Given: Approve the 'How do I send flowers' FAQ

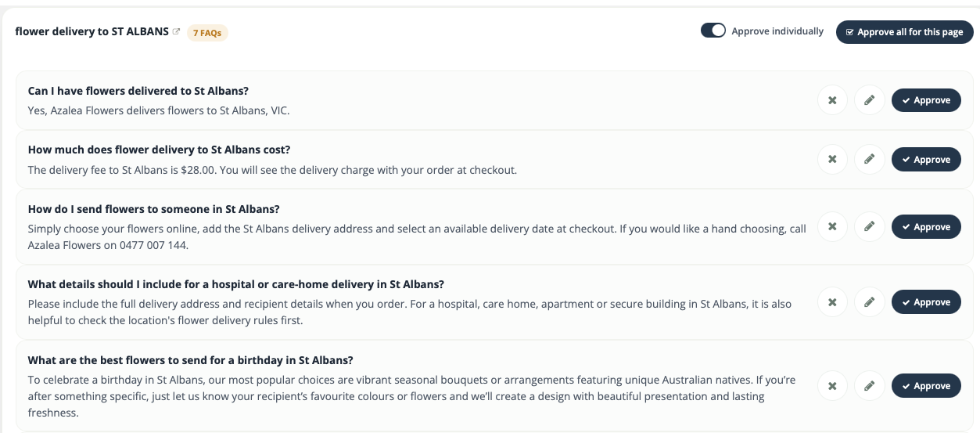Looking at the screenshot, I should pyautogui.click(x=926, y=227).
